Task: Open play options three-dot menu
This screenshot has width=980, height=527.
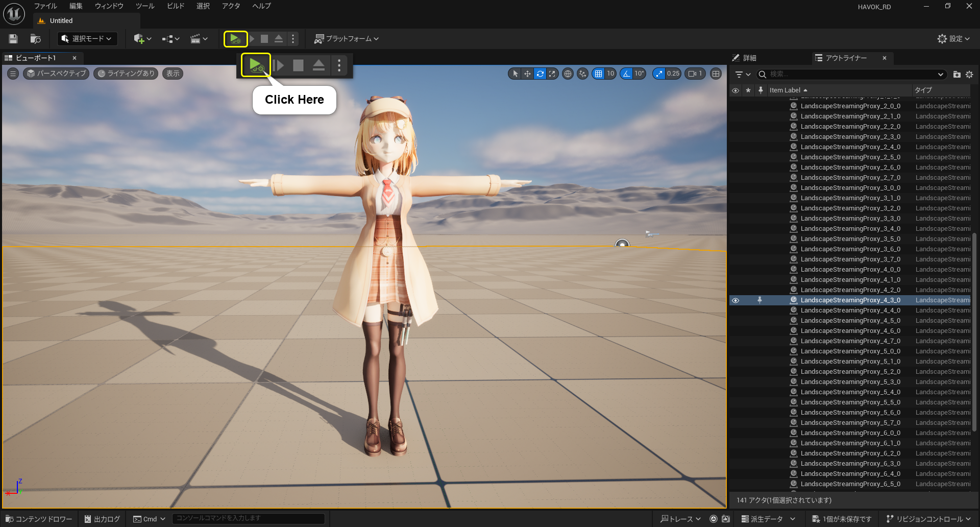Action: (293, 39)
